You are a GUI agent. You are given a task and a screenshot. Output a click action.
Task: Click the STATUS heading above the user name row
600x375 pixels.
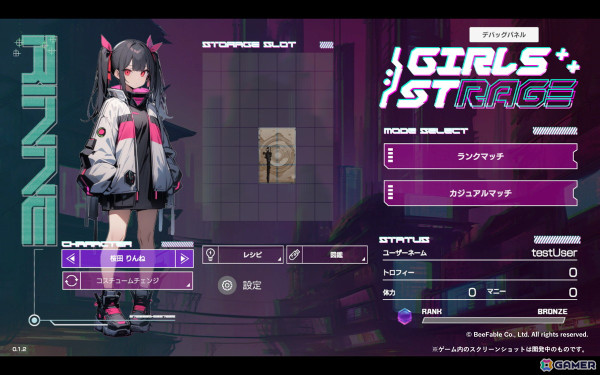point(404,240)
